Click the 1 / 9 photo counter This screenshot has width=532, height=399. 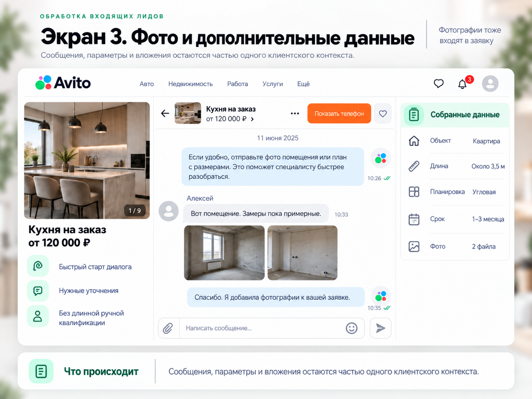point(134,211)
